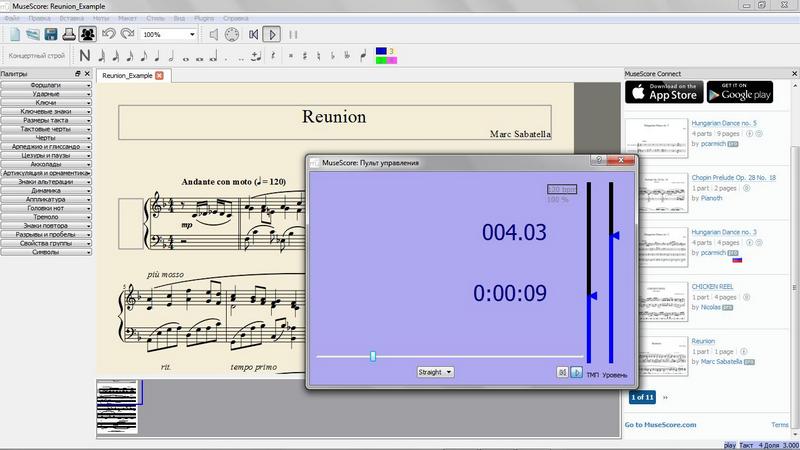800x450 pixels.
Task: Expand the Знаки альтерации palette
Action: (x=46, y=182)
